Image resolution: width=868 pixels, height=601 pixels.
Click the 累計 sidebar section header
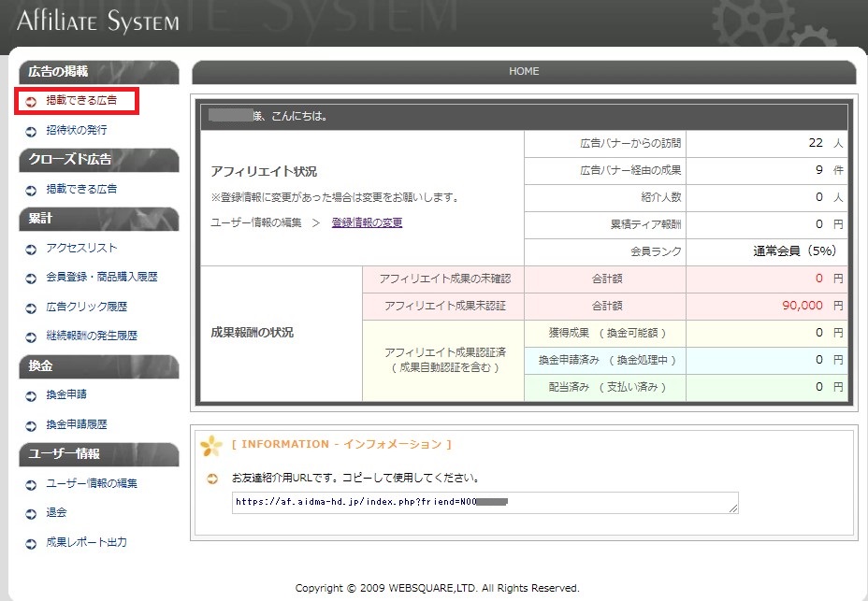point(97,219)
